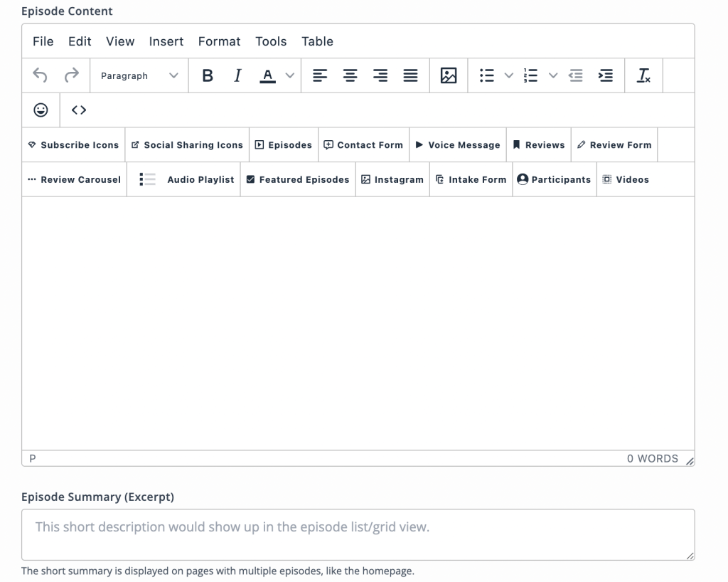The image size is (728, 582).
Task: Click the Episode Summary input field
Action: coord(358,534)
